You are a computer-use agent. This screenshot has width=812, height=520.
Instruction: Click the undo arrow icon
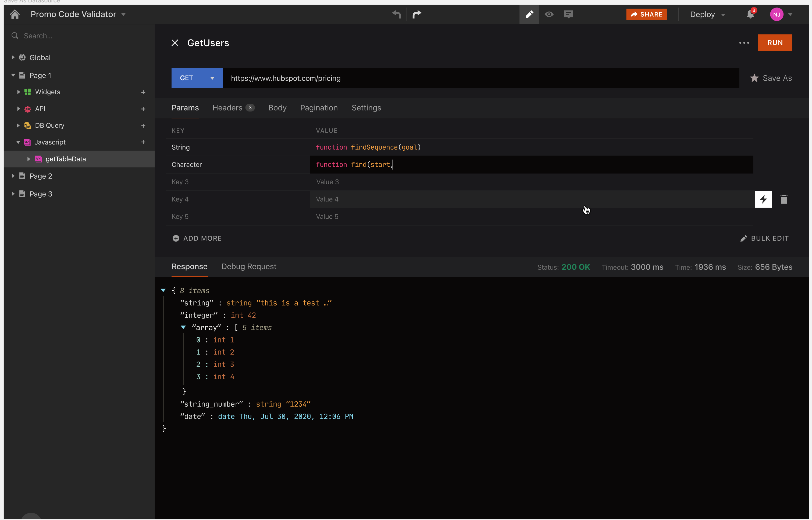[396, 14]
